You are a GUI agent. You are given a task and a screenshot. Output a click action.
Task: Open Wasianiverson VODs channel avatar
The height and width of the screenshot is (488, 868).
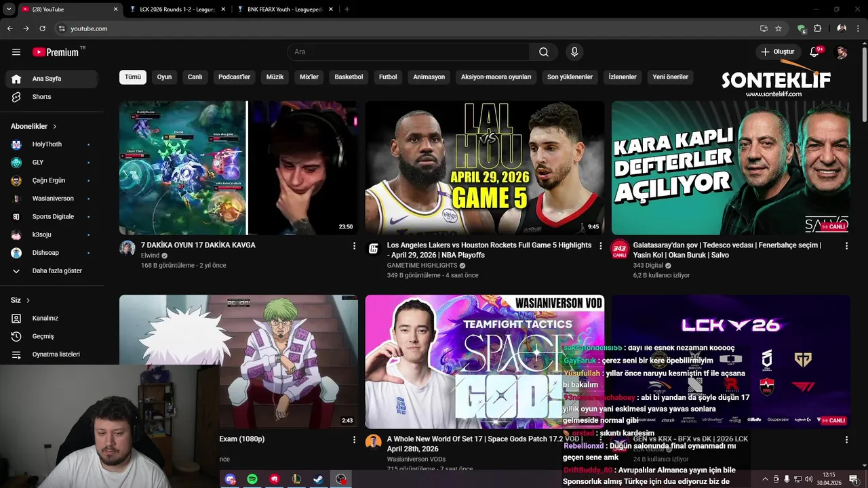pyautogui.click(x=374, y=442)
